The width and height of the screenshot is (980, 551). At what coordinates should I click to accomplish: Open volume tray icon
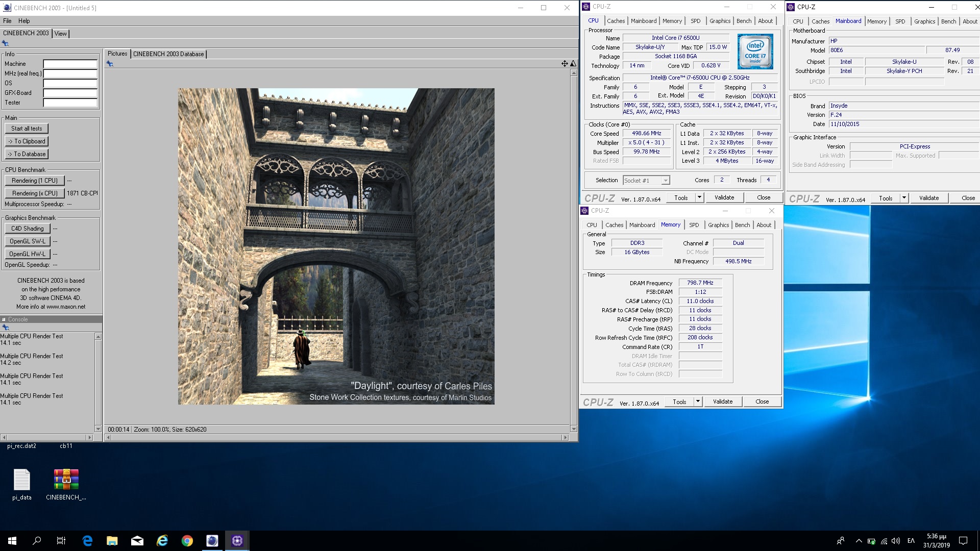click(x=896, y=541)
